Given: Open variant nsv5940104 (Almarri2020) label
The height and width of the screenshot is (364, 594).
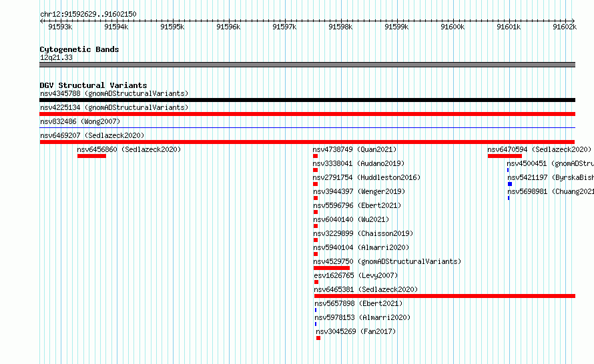Looking at the screenshot, I should click(x=361, y=247).
